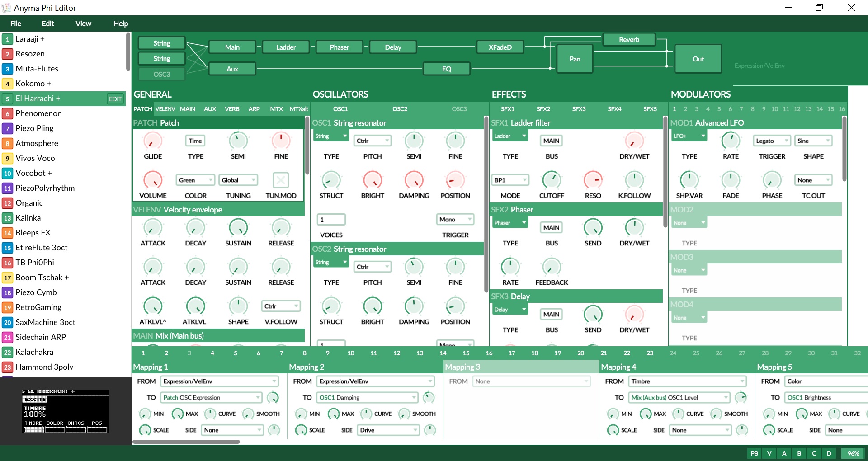Open the Edit menu
The width and height of the screenshot is (868, 461).
click(48, 24)
